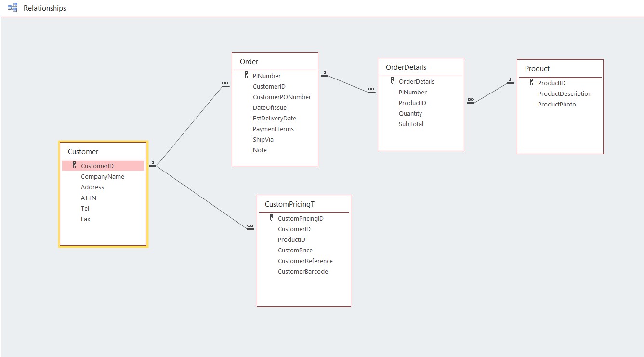Click the key icon next to PINumber in Order

(x=246, y=75)
